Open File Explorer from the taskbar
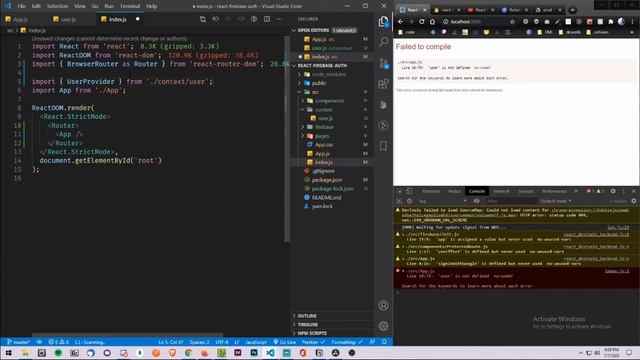This screenshot has height=360, width=640. 25,353
